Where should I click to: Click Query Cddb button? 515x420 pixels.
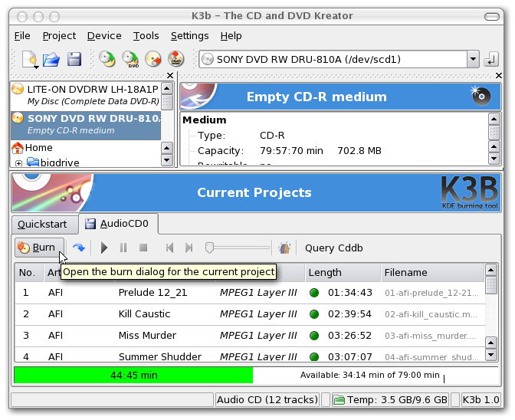333,248
